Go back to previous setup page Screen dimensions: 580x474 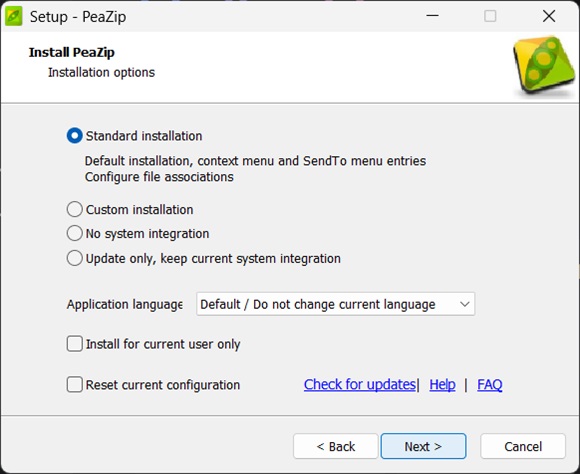point(335,446)
